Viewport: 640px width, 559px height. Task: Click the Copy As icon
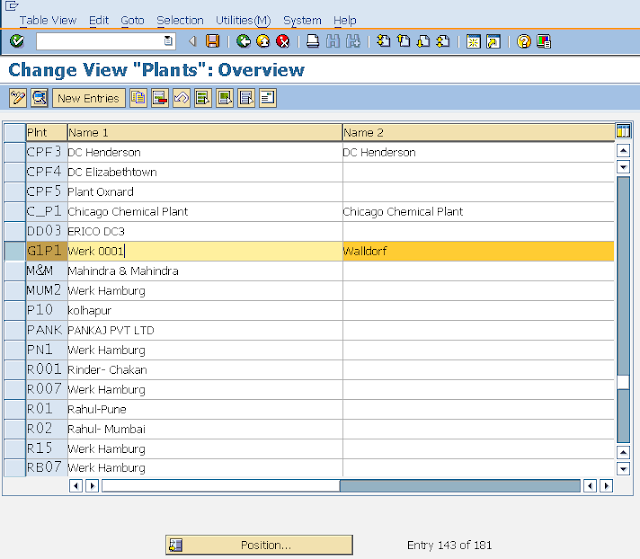(x=138, y=98)
